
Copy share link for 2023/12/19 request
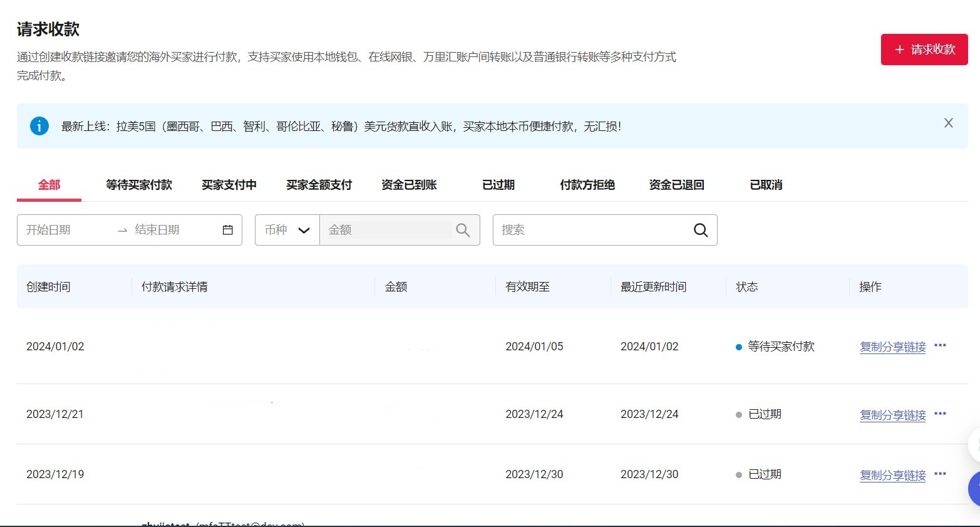click(892, 476)
